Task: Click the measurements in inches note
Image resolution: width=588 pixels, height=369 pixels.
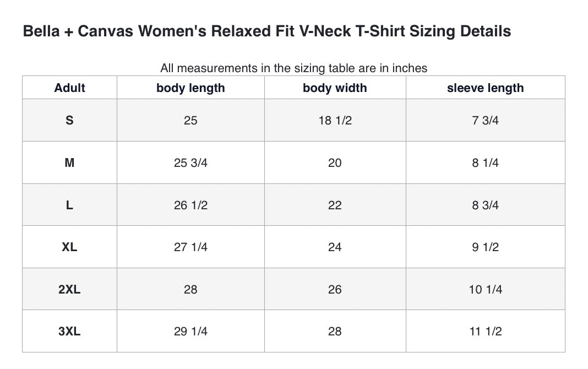Action: click(293, 68)
